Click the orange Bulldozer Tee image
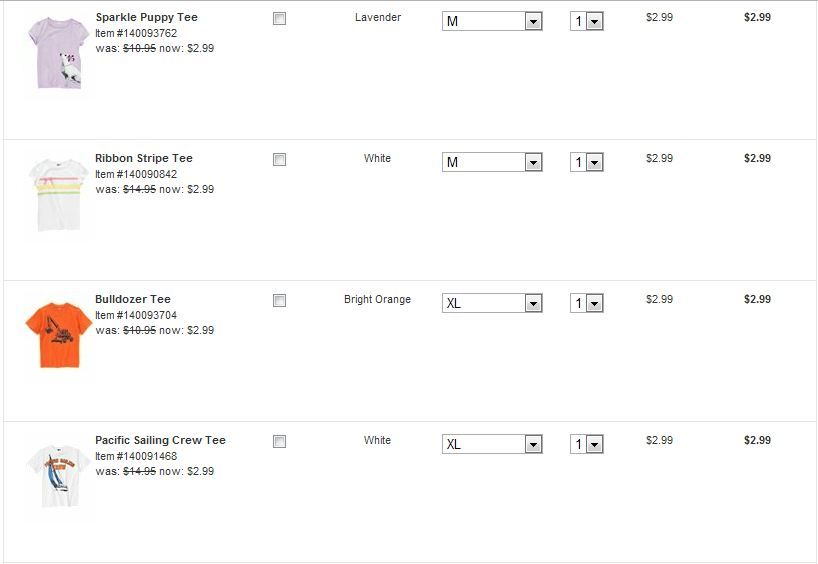 58,333
